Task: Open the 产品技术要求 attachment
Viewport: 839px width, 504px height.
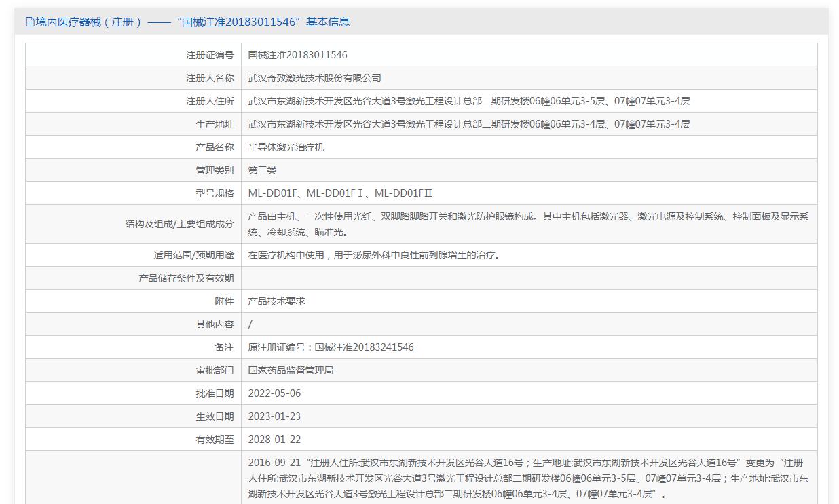Action: [276, 301]
